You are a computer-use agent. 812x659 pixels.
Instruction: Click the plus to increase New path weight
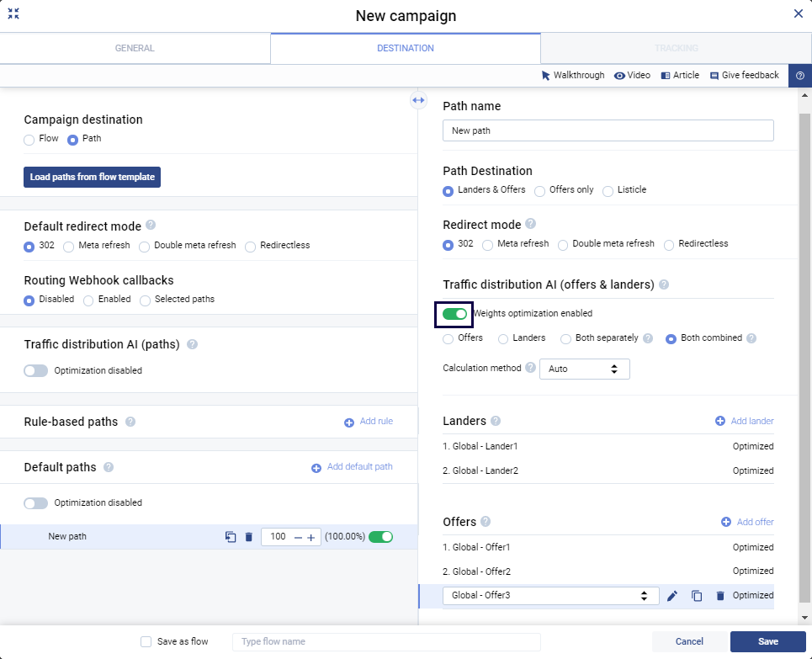(310, 538)
